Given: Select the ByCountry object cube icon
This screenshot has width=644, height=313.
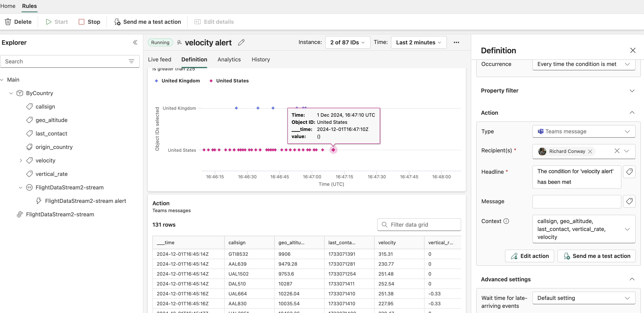Looking at the screenshot, I should (x=20, y=93).
